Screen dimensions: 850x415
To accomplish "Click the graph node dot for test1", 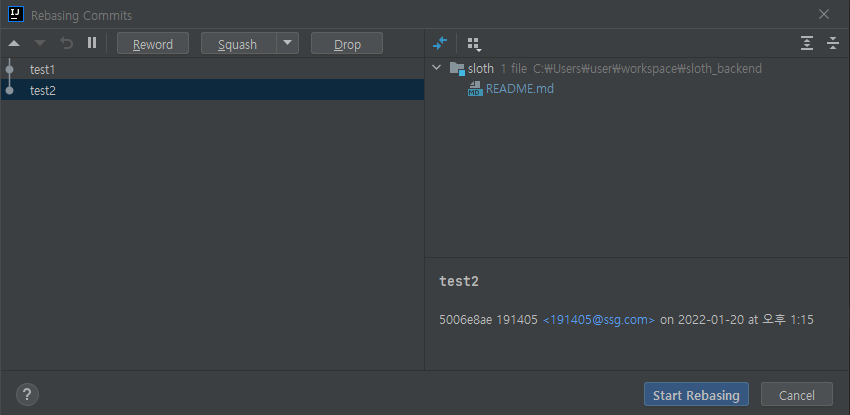I will (x=10, y=69).
